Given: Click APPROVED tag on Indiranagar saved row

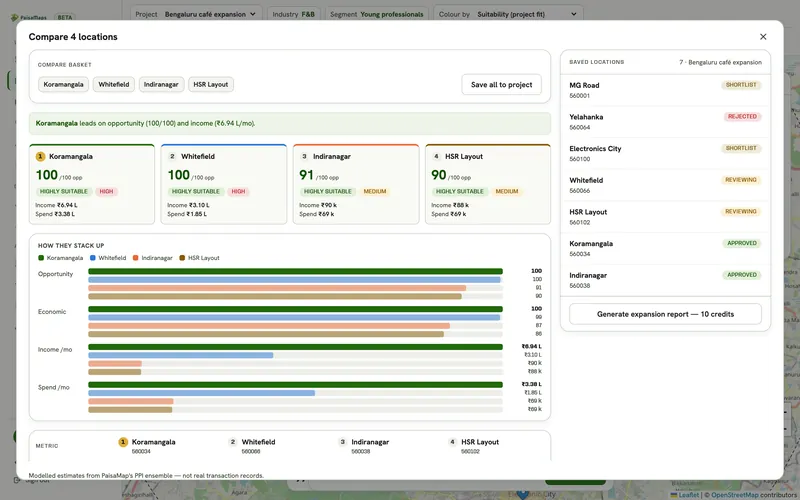Looking at the screenshot, I should pos(742,275).
